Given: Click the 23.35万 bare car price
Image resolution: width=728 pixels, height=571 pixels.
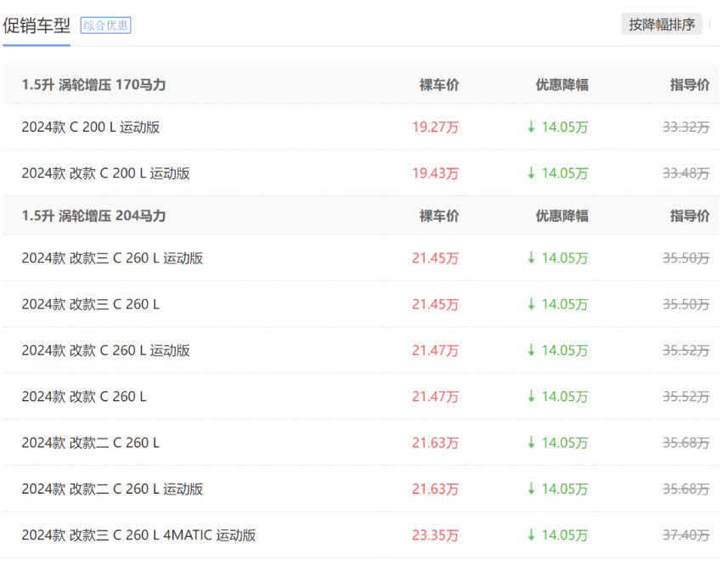Looking at the screenshot, I should (x=435, y=535).
